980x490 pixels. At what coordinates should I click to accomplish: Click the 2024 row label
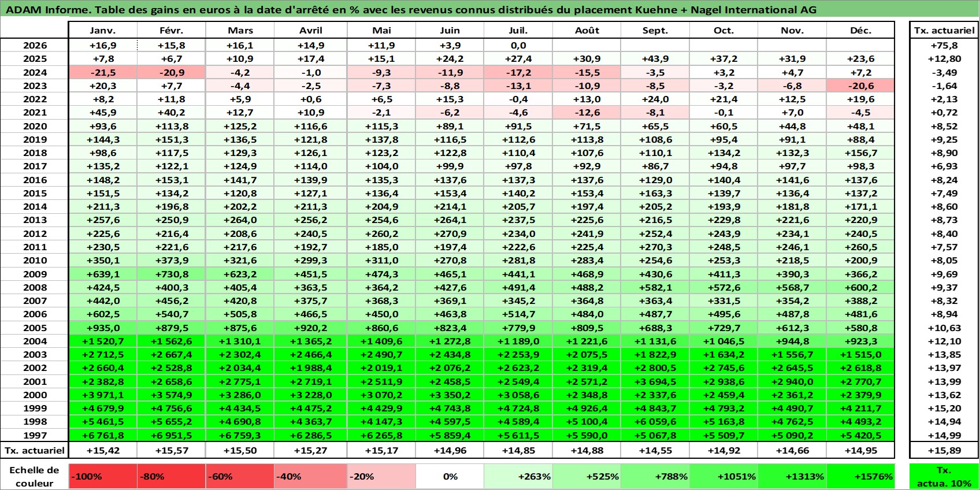(x=35, y=72)
